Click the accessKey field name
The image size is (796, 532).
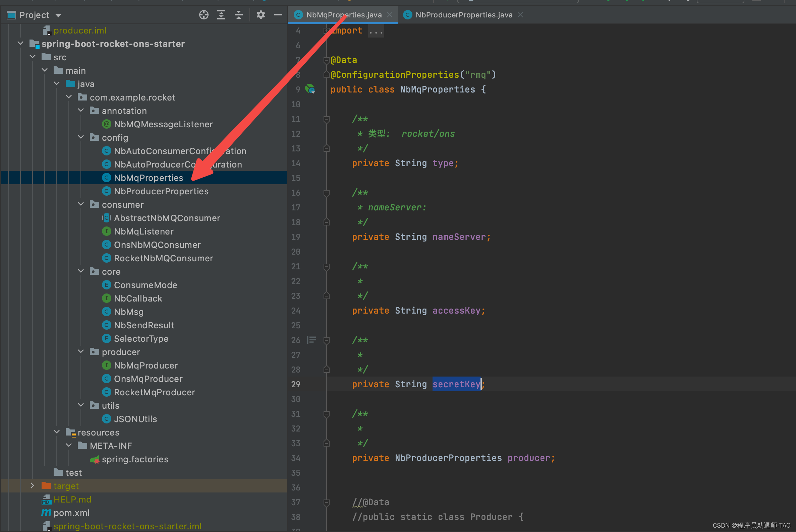pos(456,311)
